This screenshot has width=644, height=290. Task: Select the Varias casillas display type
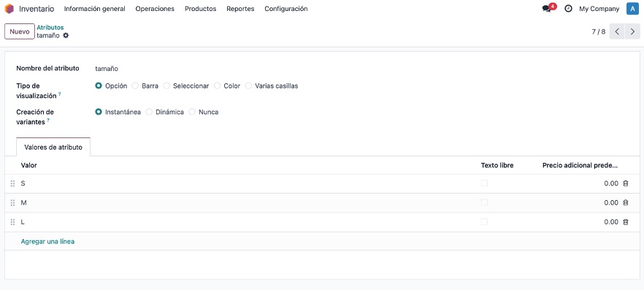tap(248, 86)
